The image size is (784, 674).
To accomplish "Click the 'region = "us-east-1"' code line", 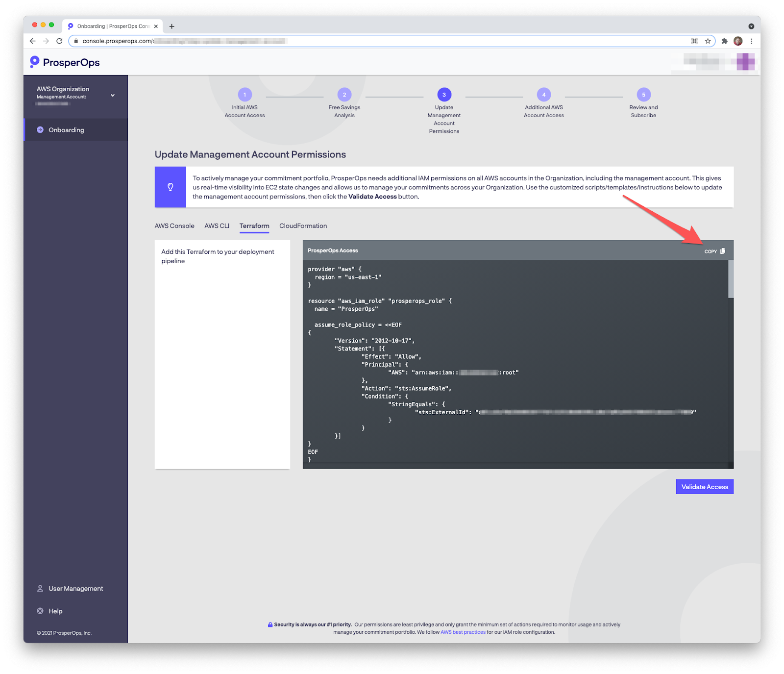I will pos(348,277).
